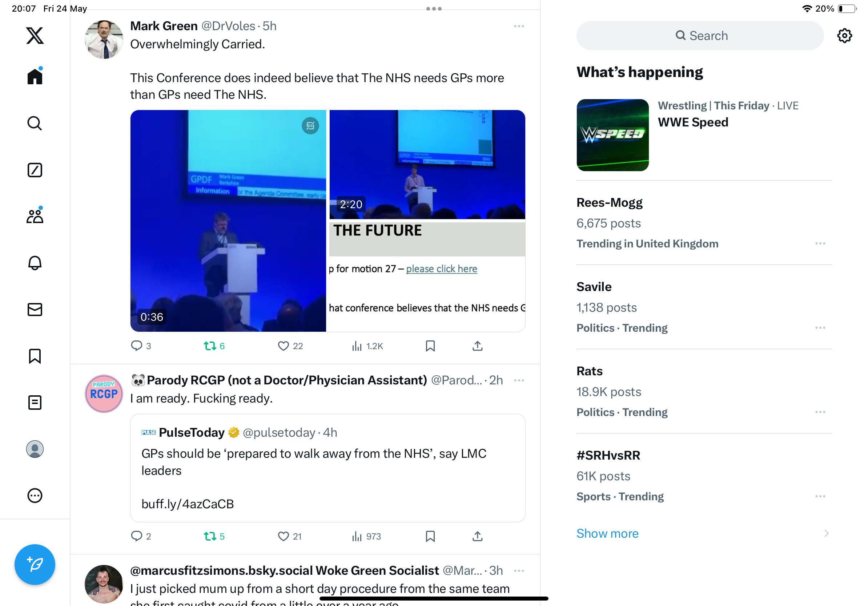Open more options for #SRHvsRR trend

820,496
